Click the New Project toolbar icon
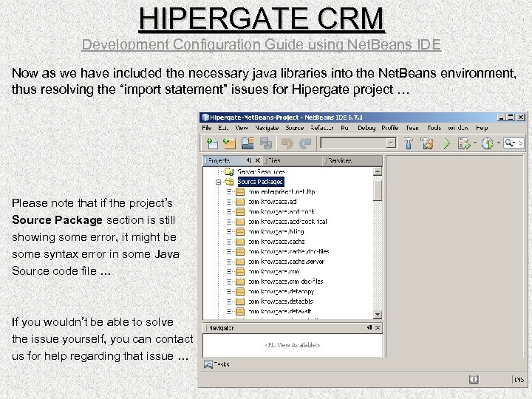Image resolution: width=532 pixels, height=399 pixels. tap(229, 143)
